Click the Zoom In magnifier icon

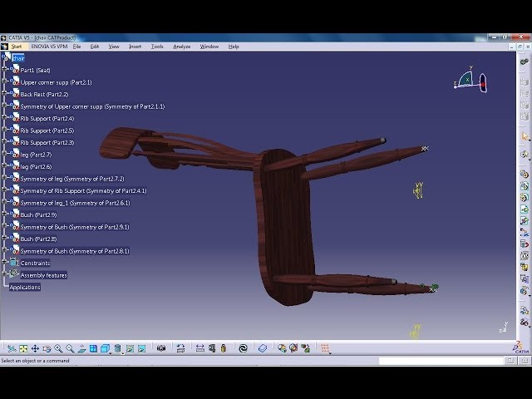pos(58,348)
